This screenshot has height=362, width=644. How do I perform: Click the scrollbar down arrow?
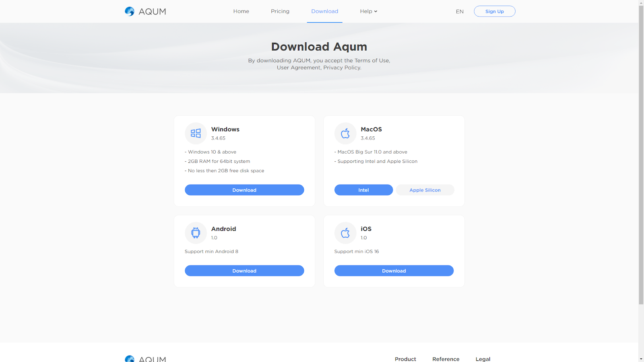coord(641,359)
